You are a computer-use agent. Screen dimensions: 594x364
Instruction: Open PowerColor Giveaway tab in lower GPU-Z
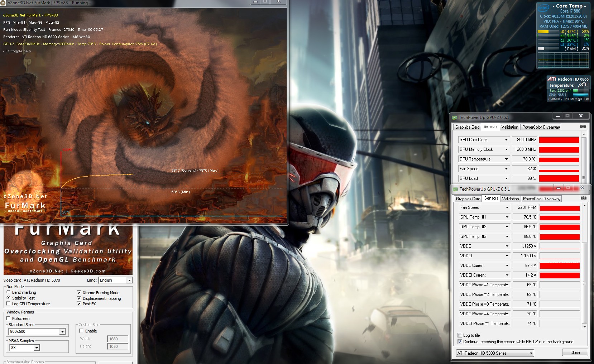[x=542, y=199]
